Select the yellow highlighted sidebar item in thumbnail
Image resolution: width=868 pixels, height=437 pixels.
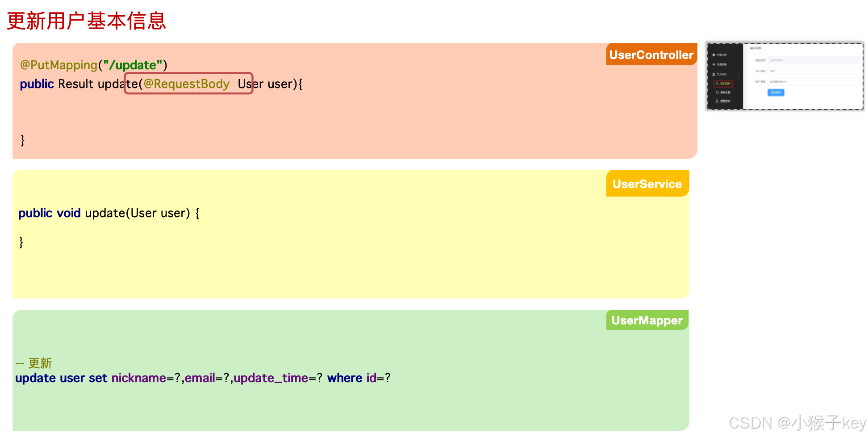(723, 84)
